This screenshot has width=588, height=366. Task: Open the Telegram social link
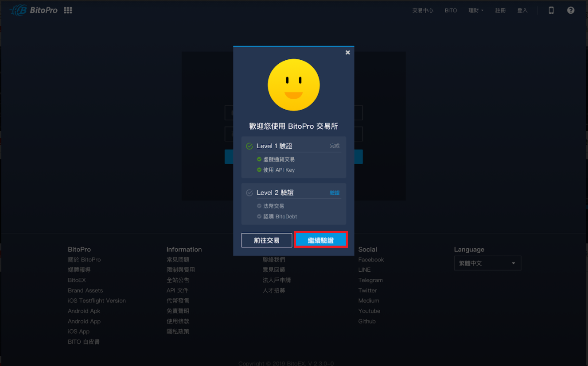(x=370, y=280)
